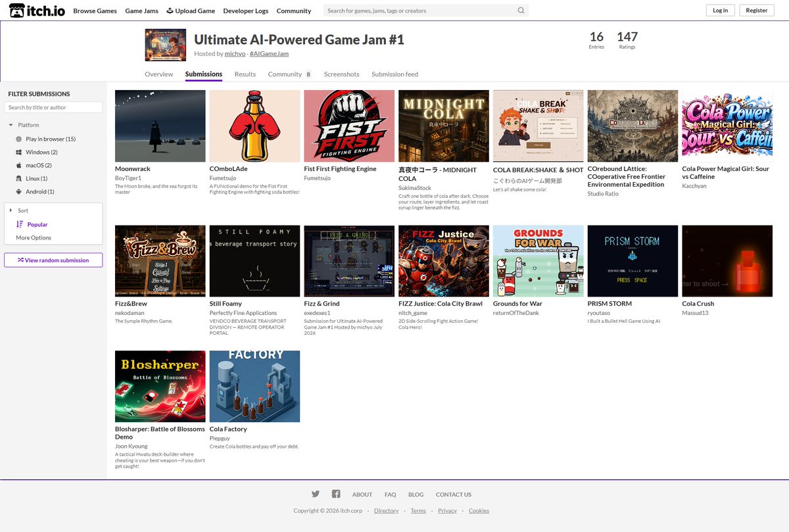
Task: Open Community in the top navigation bar
Action: [x=294, y=11]
